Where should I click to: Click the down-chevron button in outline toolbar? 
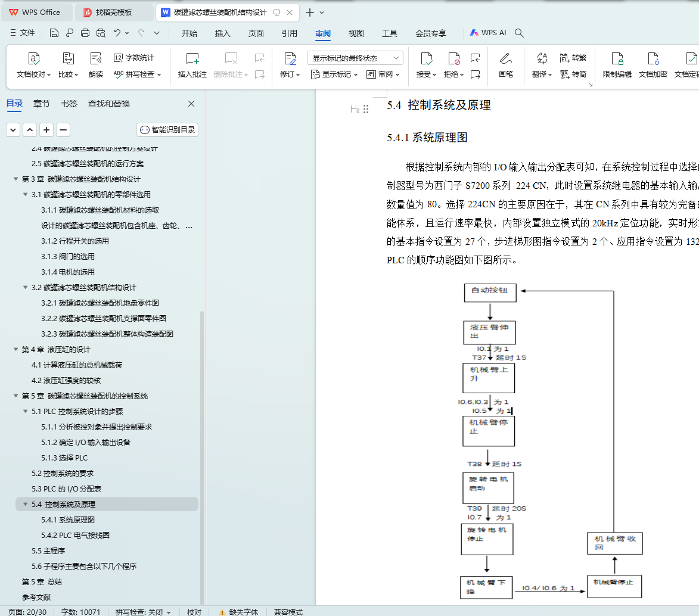[13, 130]
